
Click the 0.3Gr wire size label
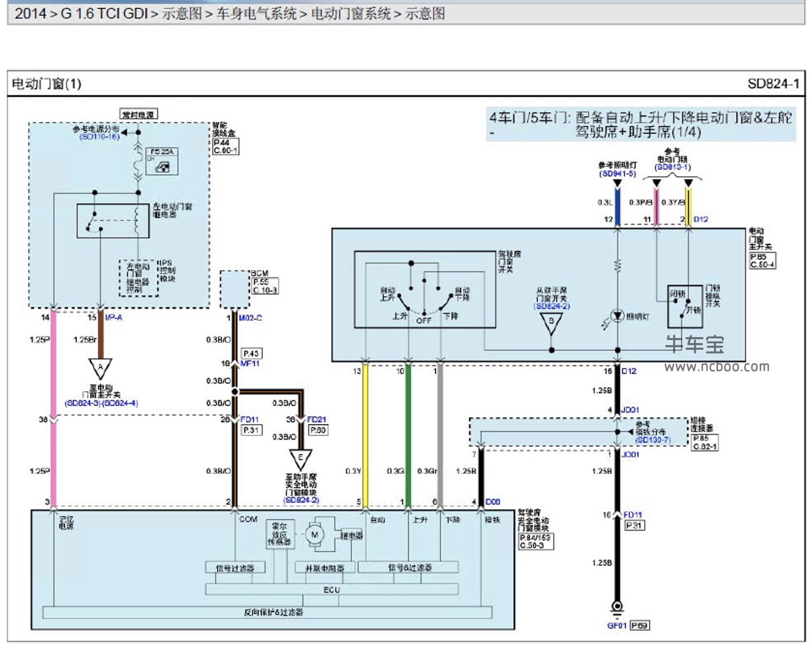[427, 471]
